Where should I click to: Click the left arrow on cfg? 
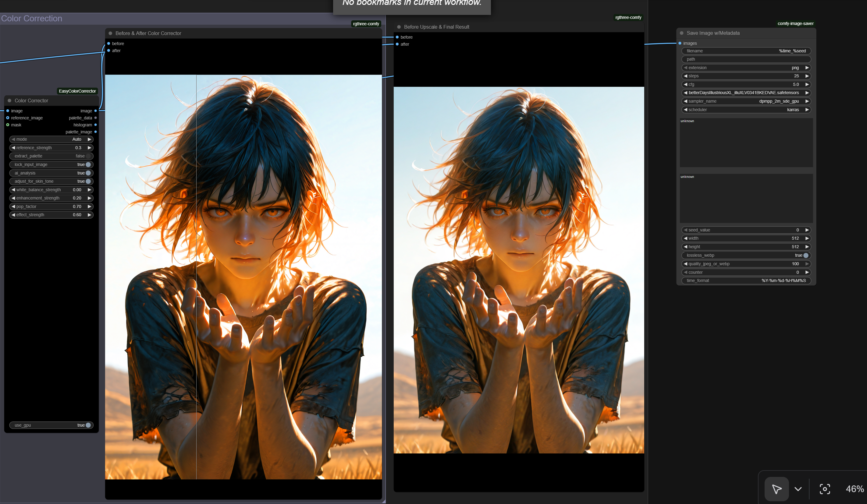tap(685, 85)
